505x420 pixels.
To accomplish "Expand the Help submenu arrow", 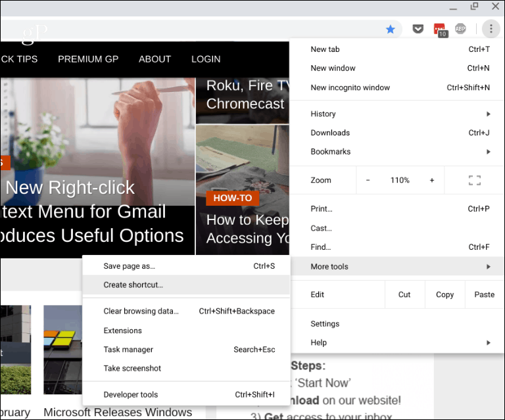I will coord(489,342).
